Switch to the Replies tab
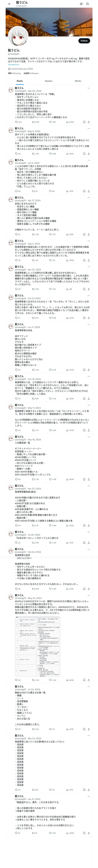 coord(49,81)
